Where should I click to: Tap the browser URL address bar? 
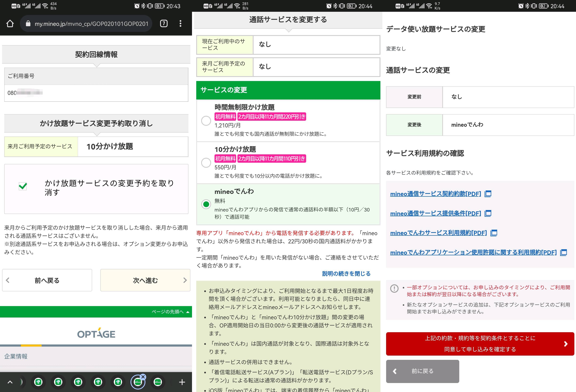tap(91, 24)
